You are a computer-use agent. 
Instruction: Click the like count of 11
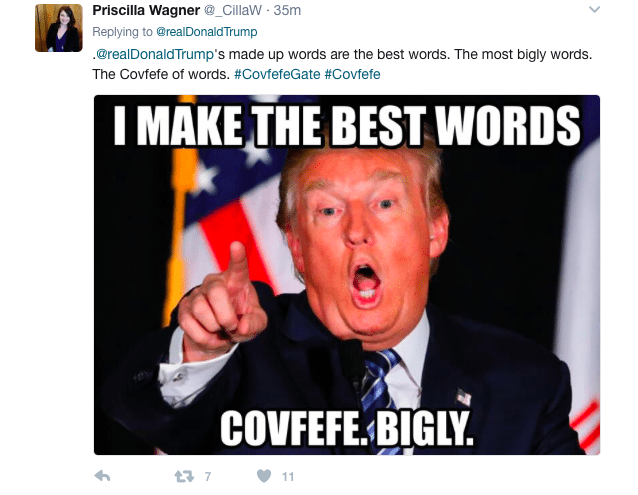(x=288, y=477)
